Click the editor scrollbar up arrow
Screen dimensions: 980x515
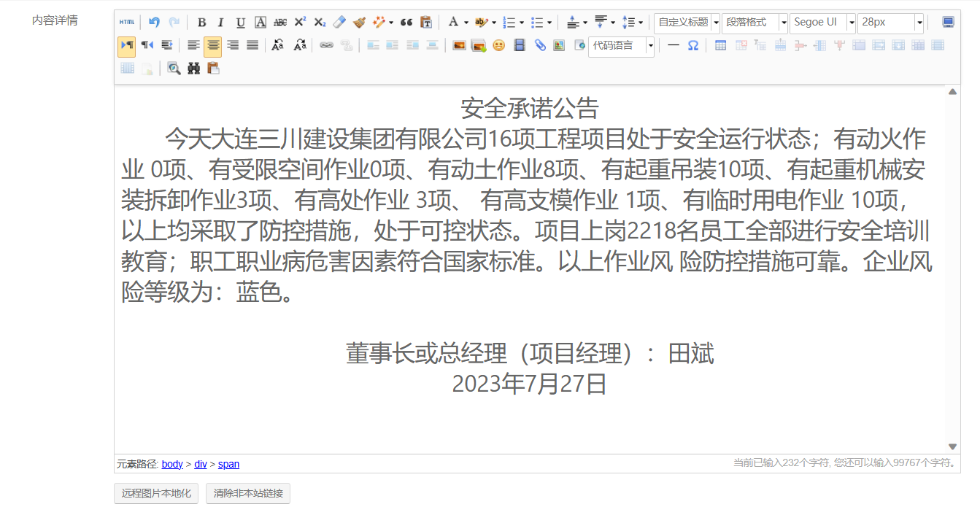tap(952, 92)
